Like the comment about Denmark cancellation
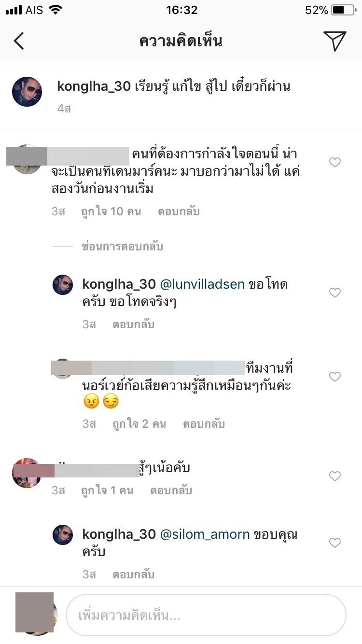 pos(335,163)
